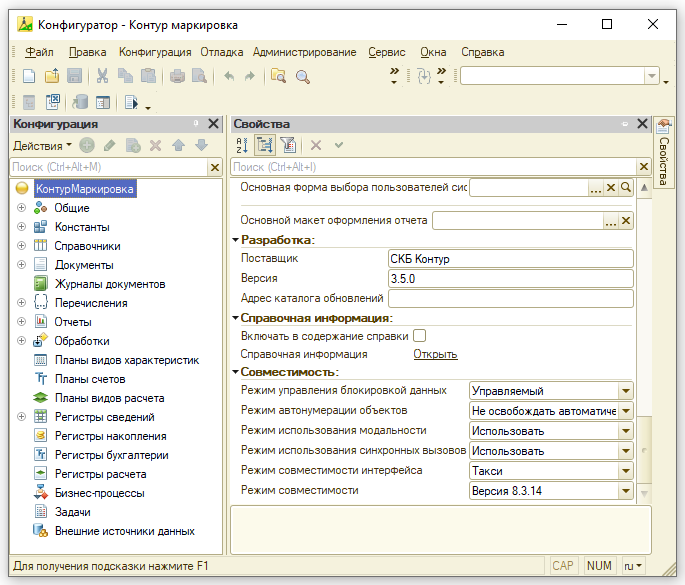This screenshot has width=685, height=585.
Task: Open the Конфигурация menu
Action: coord(155,52)
